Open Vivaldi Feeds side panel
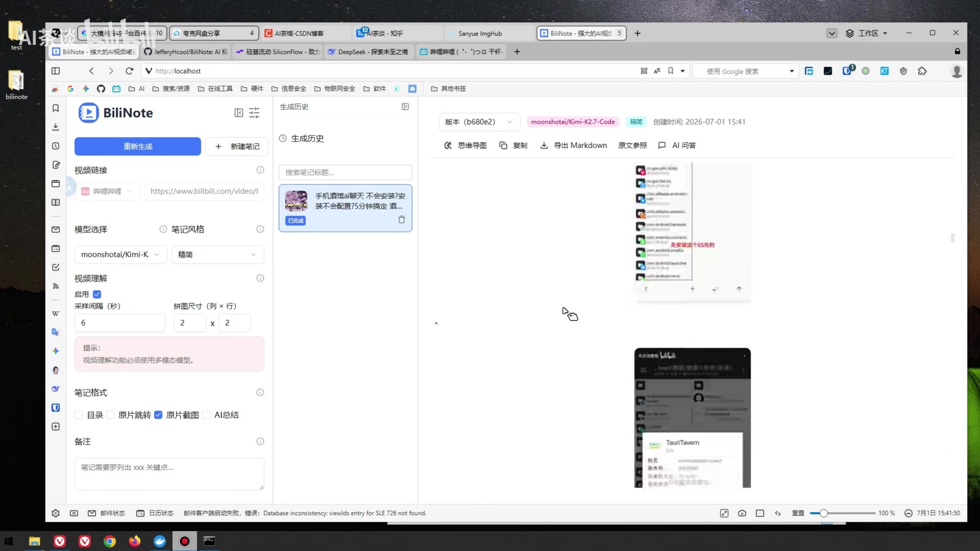This screenshot has height=551, width=980. tap(56, 286)
